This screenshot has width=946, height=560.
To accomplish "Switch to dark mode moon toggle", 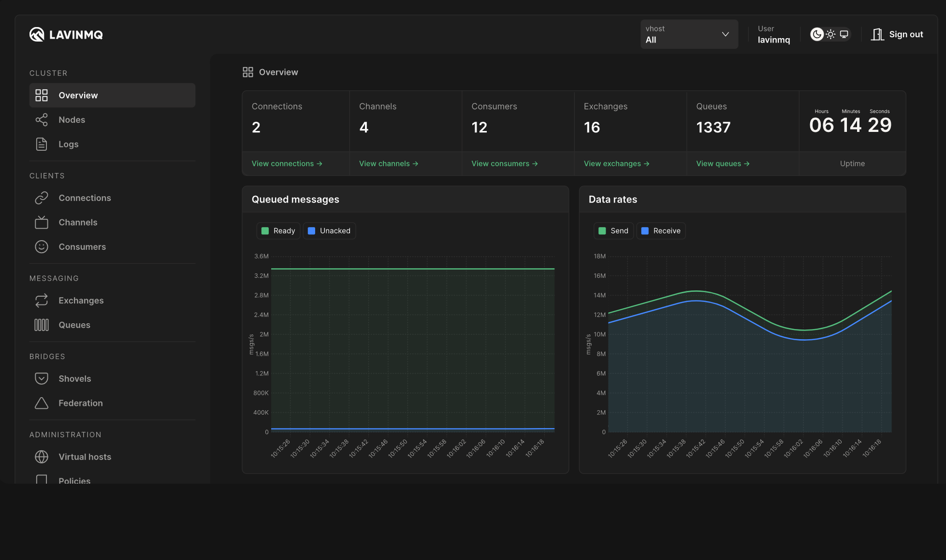I will (x=817, y=34).
